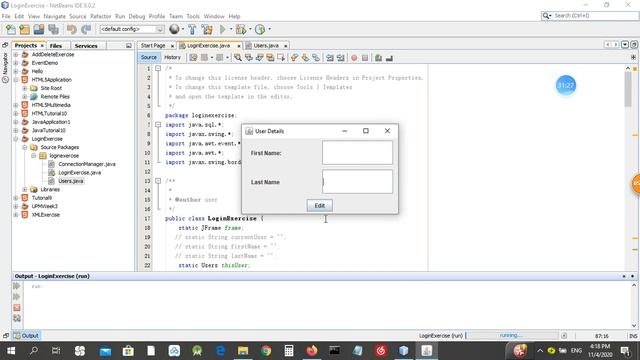Image resolution: width=640 pixels, height=360 pixels.
Task: Click the Chrome icon in taskbar
Action: pos(266,351)
